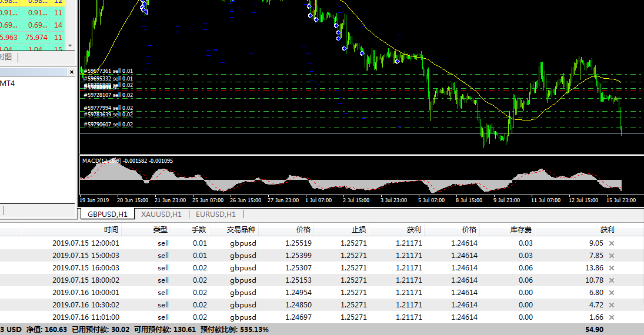Select open price 1.24850 cell
Screen dimensions: 644x335
coord(299,304)
